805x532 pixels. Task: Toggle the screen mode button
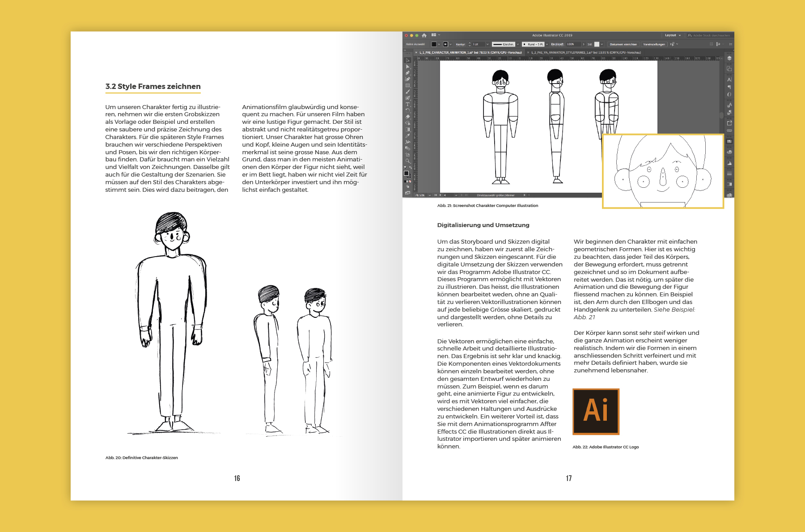407,193
